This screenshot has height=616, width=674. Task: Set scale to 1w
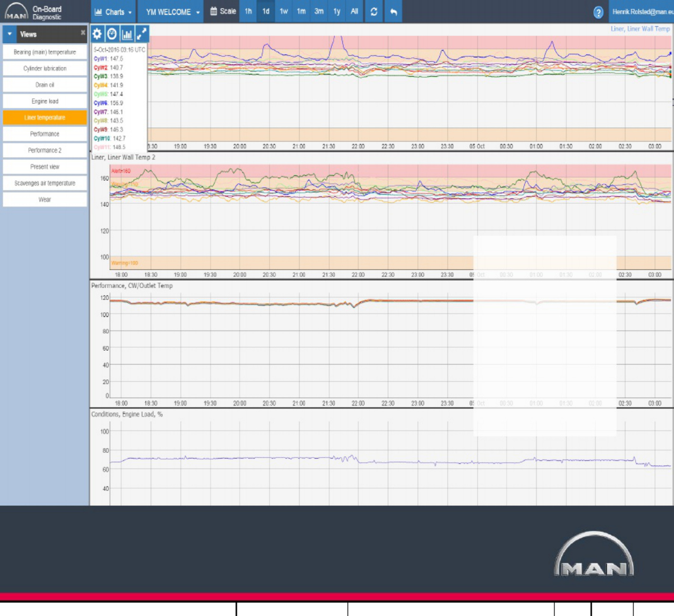[284, 11]
